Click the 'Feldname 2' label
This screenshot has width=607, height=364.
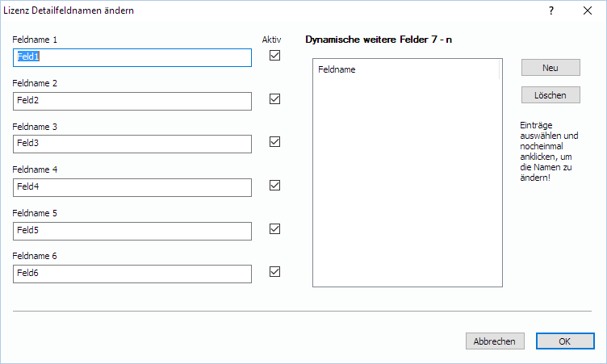point(35,83)
